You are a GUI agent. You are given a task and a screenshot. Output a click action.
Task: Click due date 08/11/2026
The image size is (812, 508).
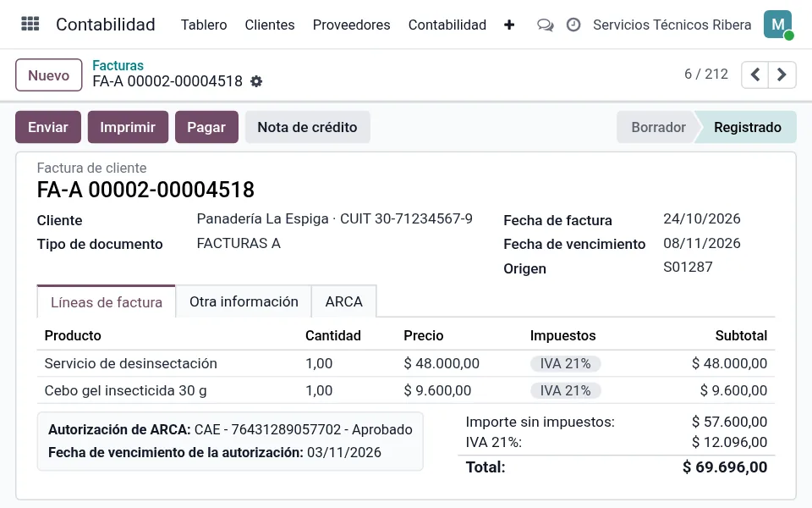[702, 243]
